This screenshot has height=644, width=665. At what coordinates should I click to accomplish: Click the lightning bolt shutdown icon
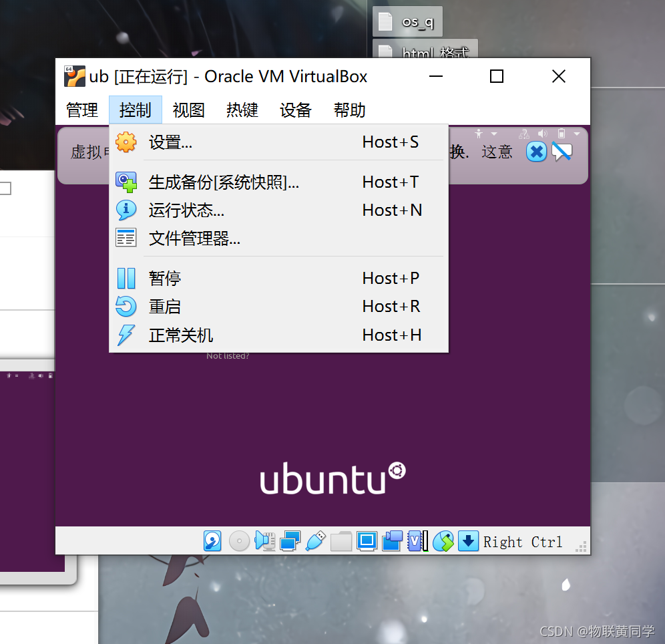126,335
